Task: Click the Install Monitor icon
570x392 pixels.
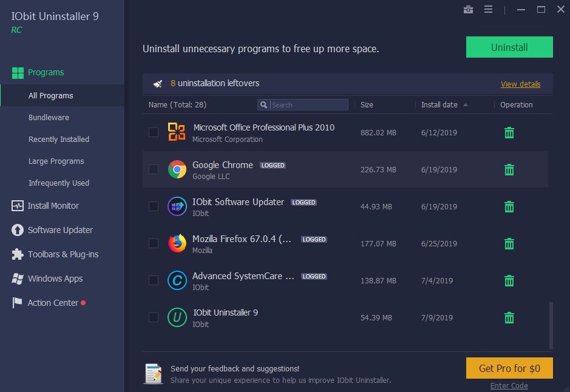Action: click(x=18, y=206)
